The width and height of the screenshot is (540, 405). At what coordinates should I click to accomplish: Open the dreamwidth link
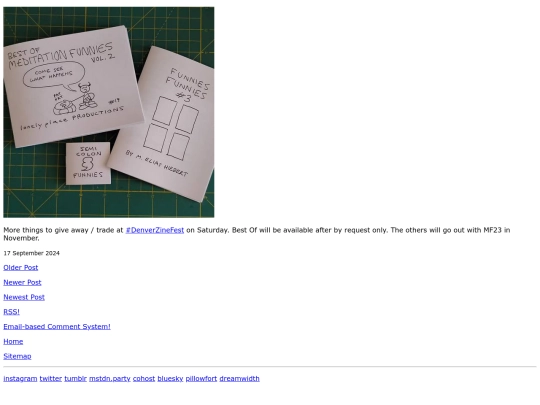point(239,379)
